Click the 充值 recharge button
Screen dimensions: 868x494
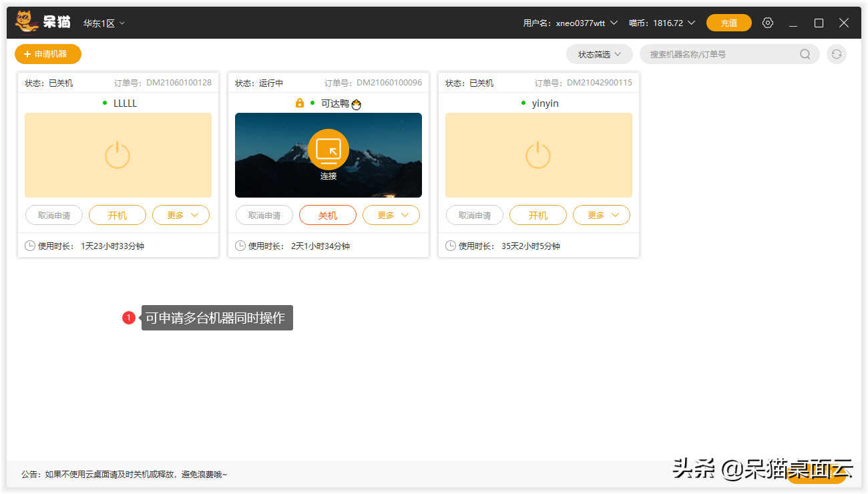pyautogui.click(x=729, y=23)
